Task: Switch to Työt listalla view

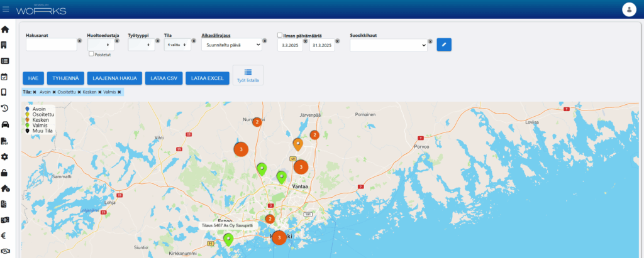Action: point(248,75)
